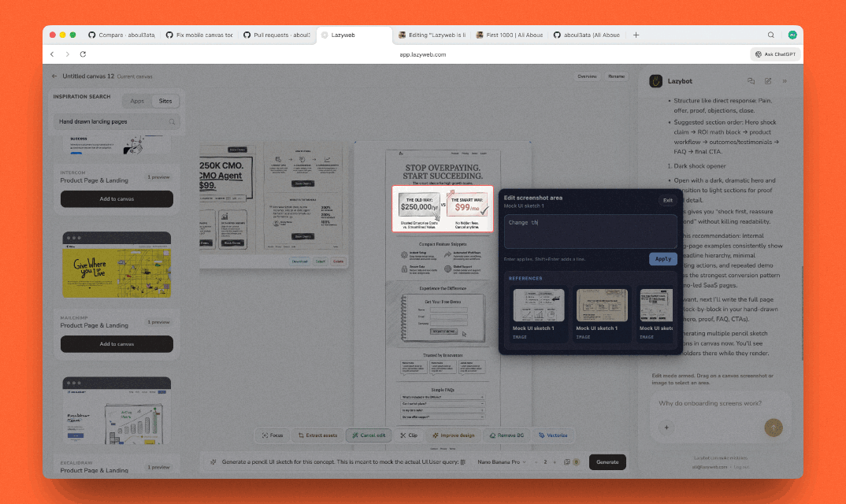
Task: Click the Overview button
Action: coord(587,76)
